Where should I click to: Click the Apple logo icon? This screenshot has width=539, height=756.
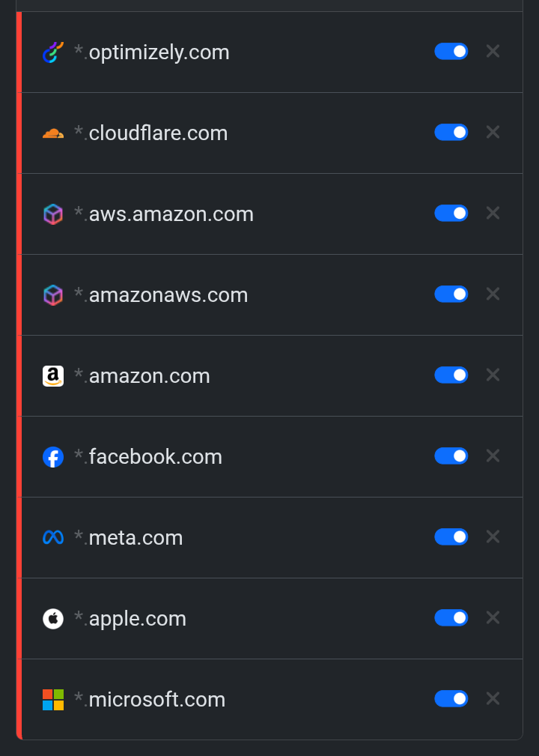[53, 619]
